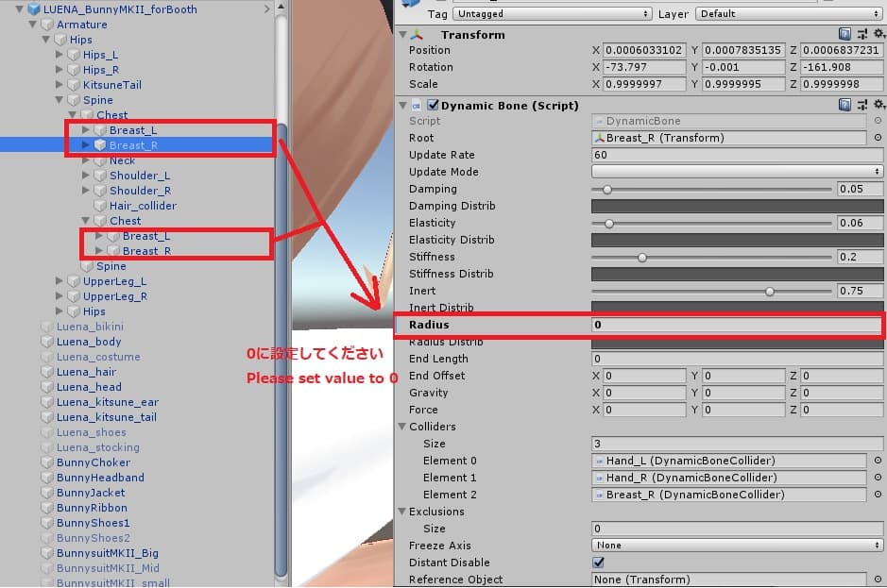Adjust the Elasticity slider
Viewport: 887px width, 588px height.
(711, 224)
